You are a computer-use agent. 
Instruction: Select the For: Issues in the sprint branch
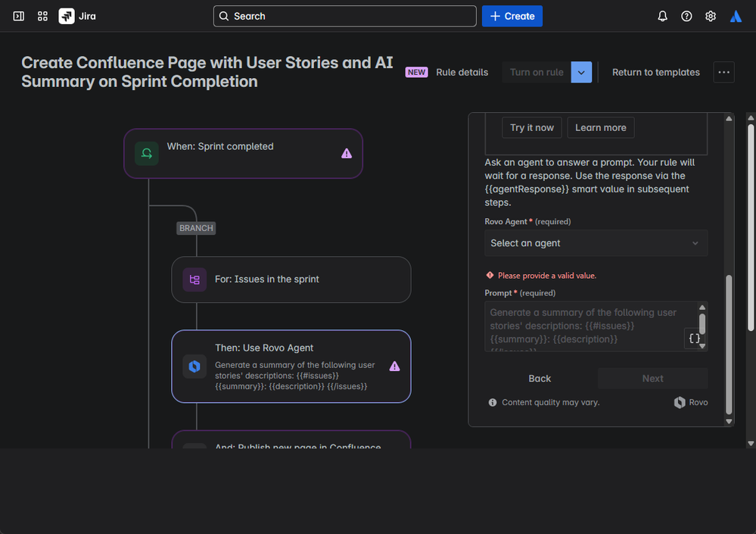coord(291,279)
